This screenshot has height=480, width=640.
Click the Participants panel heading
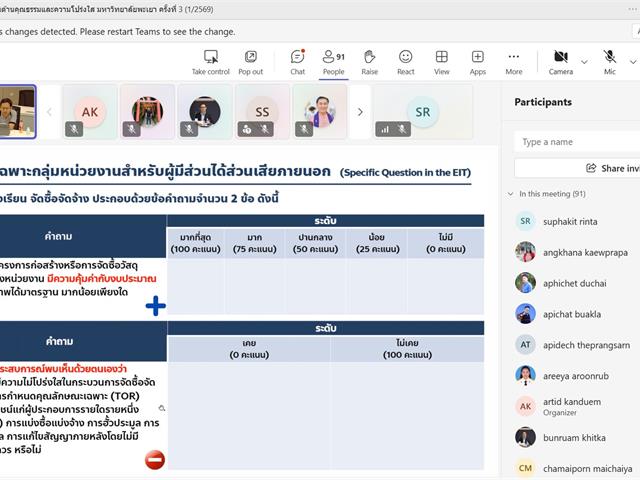click(x=543, y=102)
